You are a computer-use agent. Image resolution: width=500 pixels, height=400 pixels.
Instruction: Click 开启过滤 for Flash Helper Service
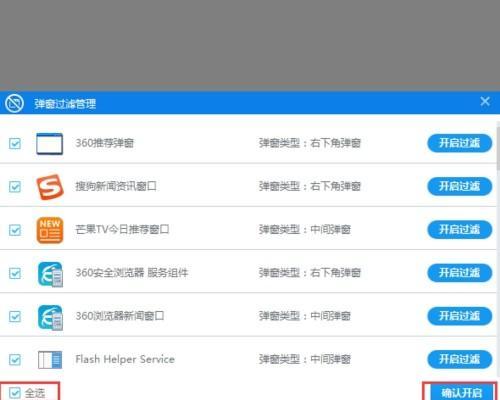pos(460,359)
